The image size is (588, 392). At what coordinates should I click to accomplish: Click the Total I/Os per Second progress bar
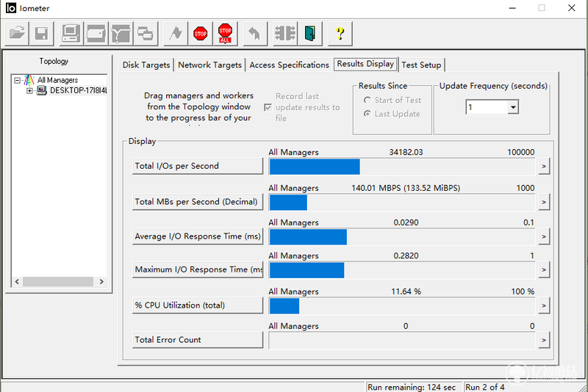coord(402,167)
